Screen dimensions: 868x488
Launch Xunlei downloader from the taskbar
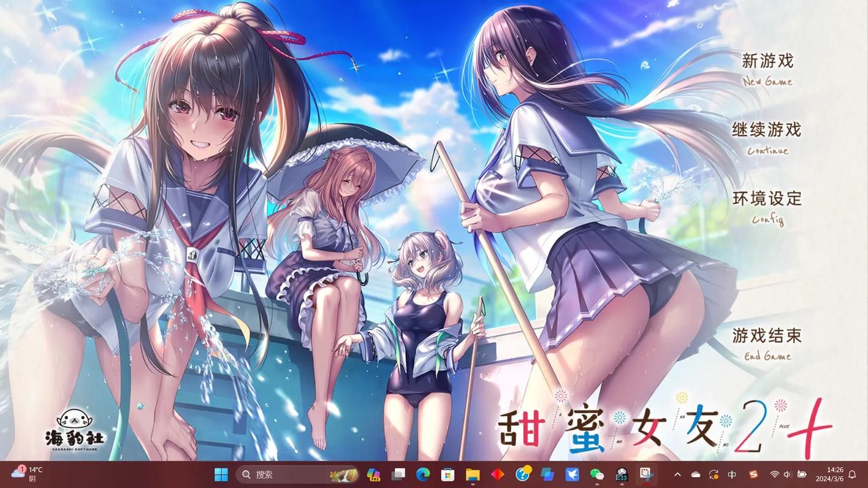point(572,474)
